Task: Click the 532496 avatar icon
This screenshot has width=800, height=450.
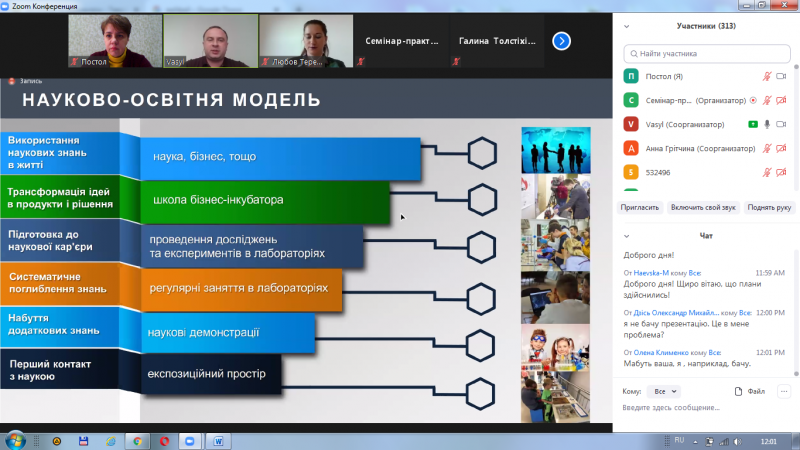Action: [x=631, y=172]
